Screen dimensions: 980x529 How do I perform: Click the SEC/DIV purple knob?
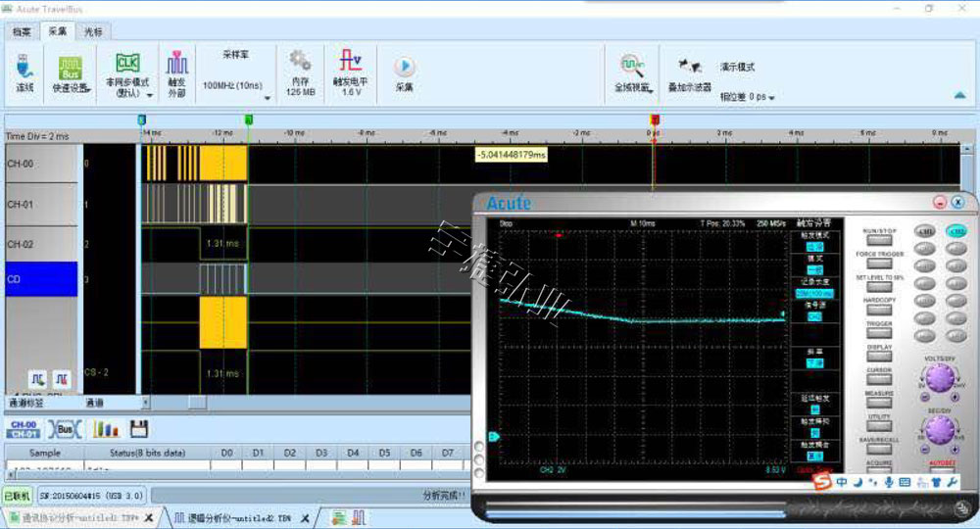(x=940, y=429)
